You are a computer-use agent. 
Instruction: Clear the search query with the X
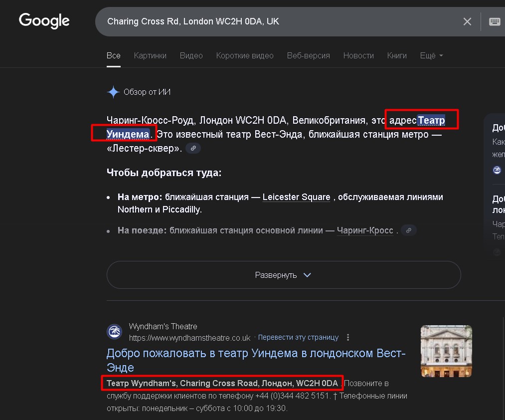[467, 21]
